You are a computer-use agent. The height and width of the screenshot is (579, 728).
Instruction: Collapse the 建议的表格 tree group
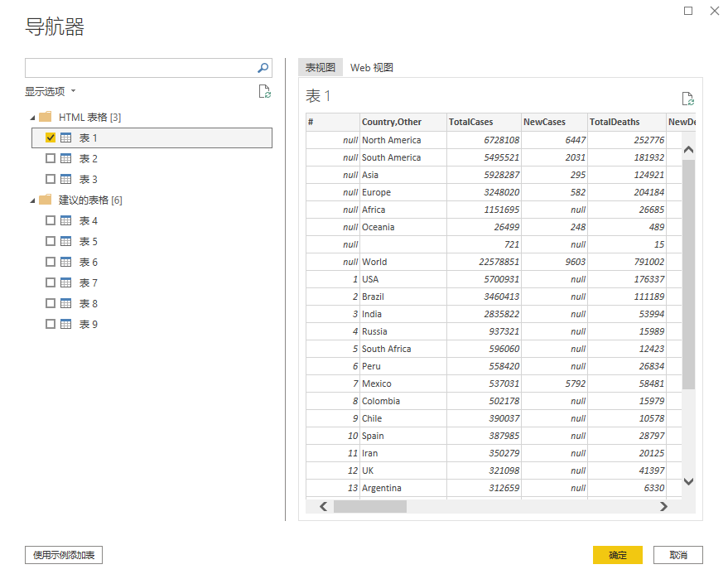coord(32,200)
